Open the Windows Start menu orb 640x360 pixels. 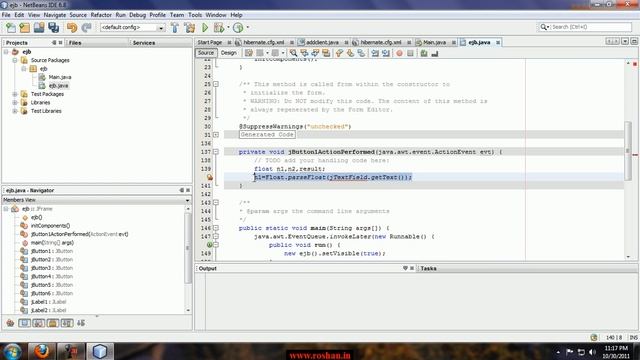[x=13, y=351]
